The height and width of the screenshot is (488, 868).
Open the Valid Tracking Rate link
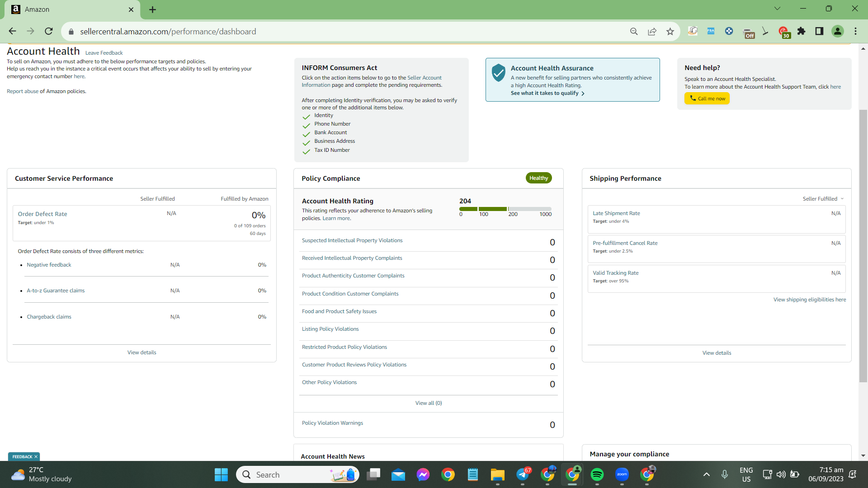coord(616,273)
